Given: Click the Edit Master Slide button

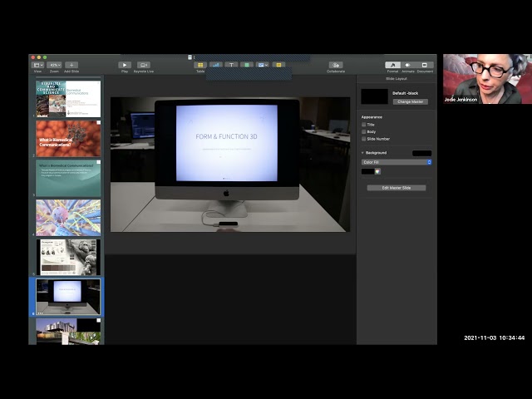Looking at the screenshot, I should 397,188.
